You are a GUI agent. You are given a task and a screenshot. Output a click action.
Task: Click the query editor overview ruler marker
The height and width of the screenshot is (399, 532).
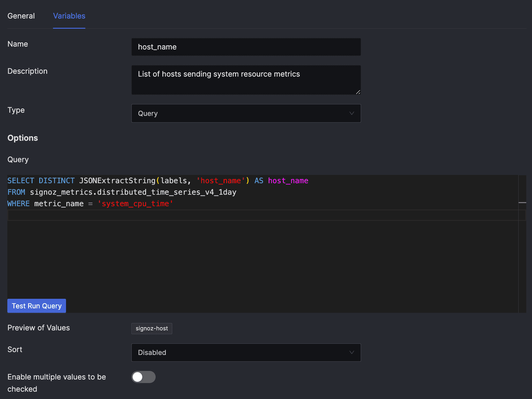coord(522,203)
